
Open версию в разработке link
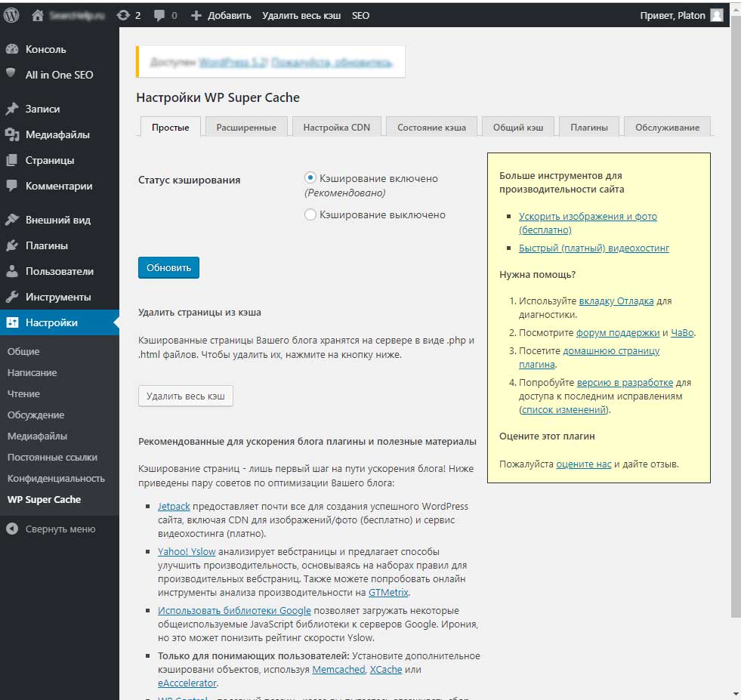click(x=625, y=382)
